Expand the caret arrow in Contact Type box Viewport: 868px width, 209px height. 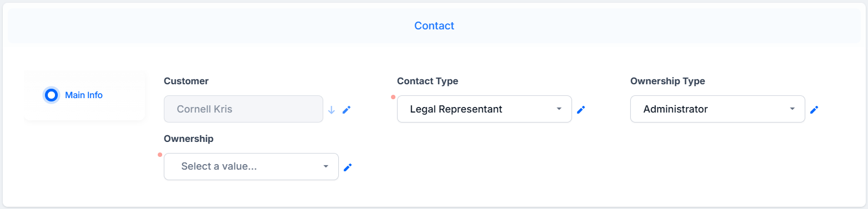tap(559, 109)
